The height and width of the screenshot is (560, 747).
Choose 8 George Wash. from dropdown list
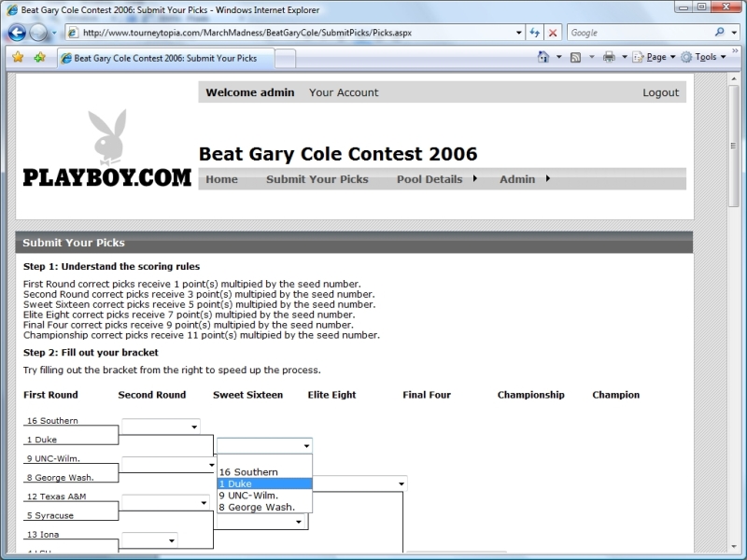pos(264,507)
